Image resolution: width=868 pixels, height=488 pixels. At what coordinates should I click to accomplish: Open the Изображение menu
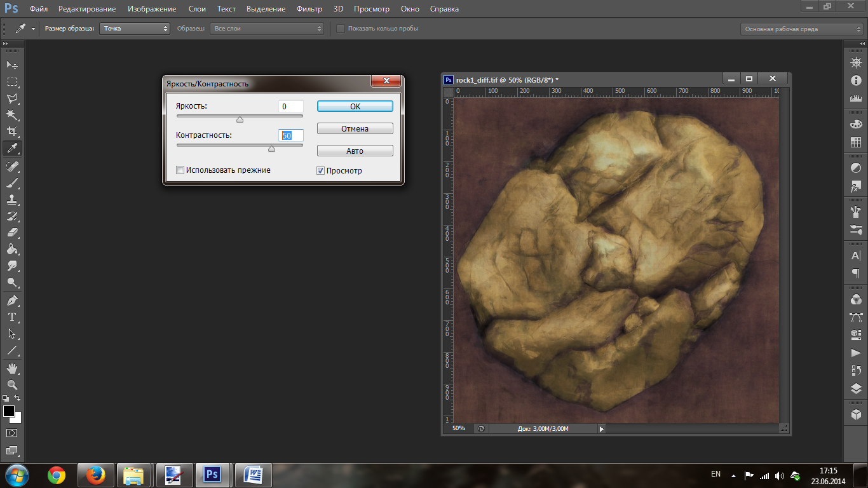(152, 9)
